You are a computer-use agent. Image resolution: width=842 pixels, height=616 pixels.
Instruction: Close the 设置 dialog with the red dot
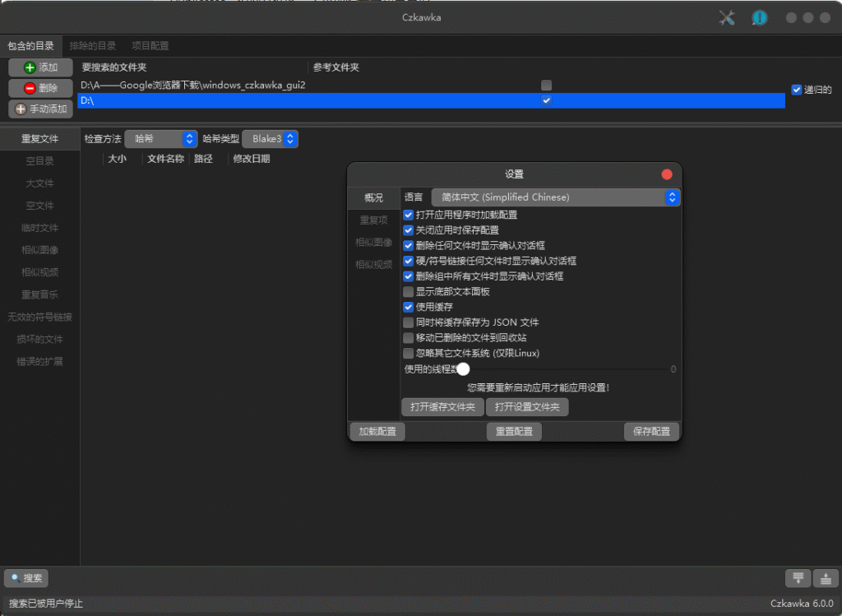pyautogui.click(x=667, y=174)
